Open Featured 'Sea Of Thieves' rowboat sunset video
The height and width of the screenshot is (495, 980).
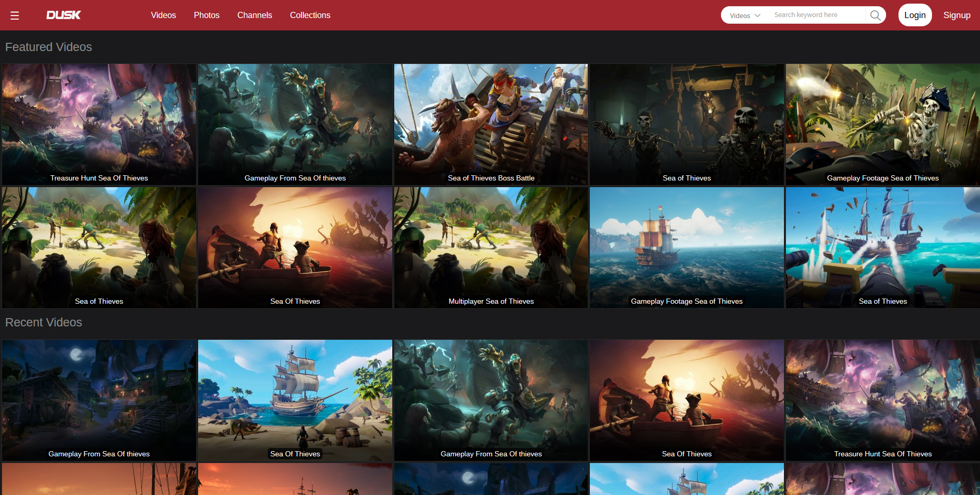[x=295, y=247]
